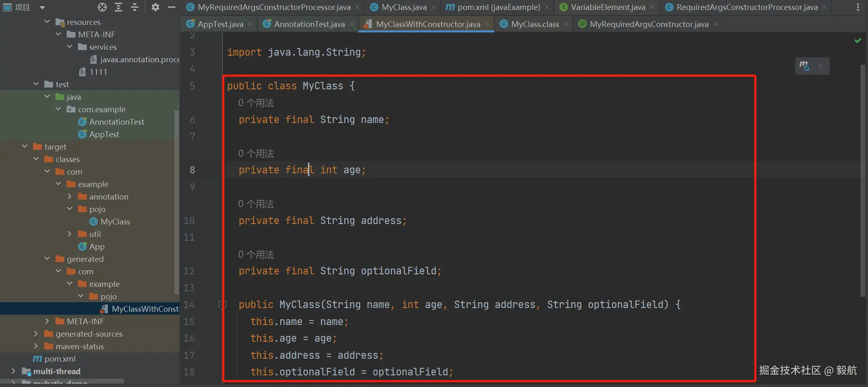Click the project tree vertical scrollbar
Viewport: 868px width, 387px height.
pyautogui.click(x=177, y=202)
